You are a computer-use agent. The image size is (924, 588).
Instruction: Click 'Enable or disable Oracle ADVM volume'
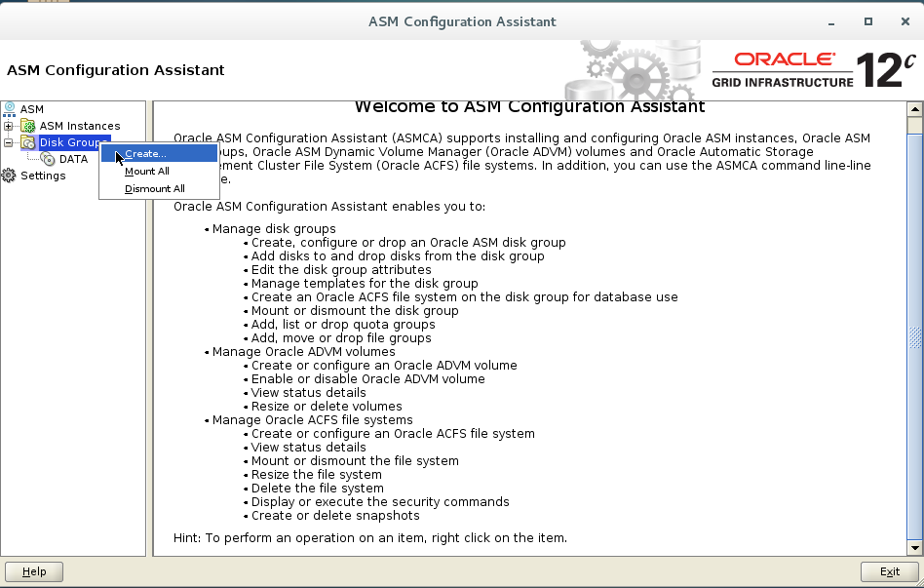367,379
